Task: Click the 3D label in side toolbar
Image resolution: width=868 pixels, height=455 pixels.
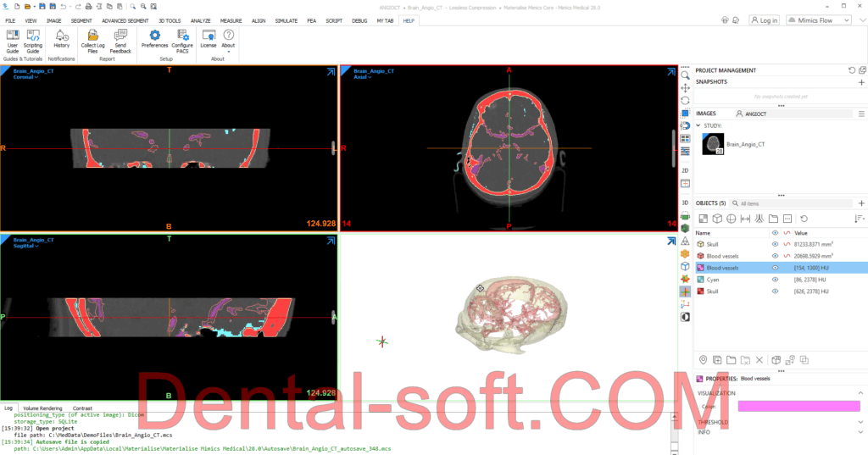Action: pos(685,203)
